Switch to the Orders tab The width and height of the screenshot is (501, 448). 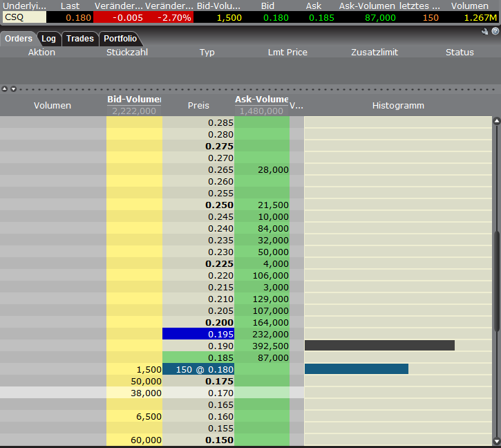click(x=19, y=39)
